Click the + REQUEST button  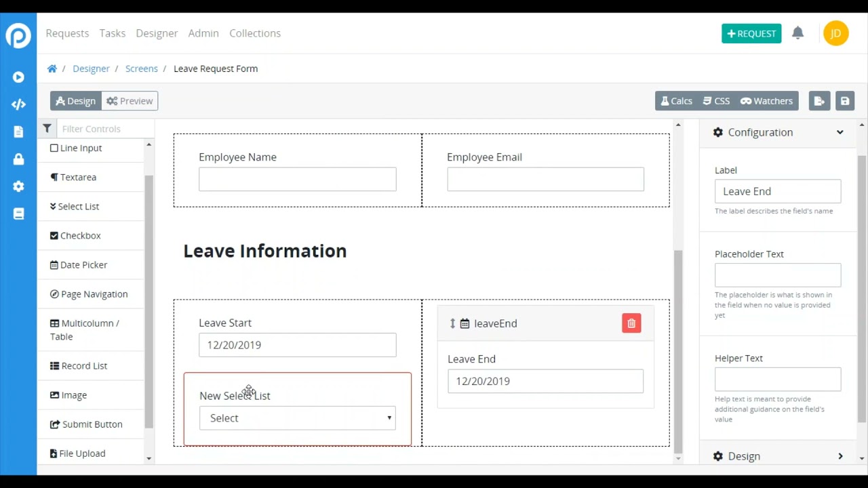[751, 33]
